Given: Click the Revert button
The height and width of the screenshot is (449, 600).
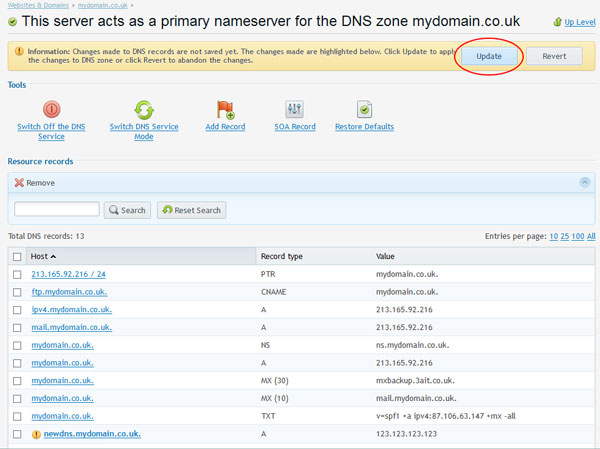Looking at the screenshot, I should tap(554, 56).
